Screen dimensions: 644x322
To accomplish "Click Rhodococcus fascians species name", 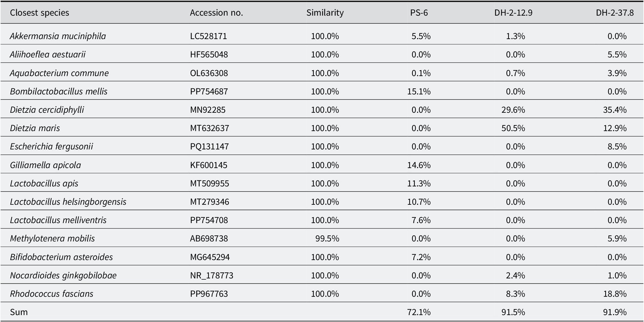I will coord(51,294).
